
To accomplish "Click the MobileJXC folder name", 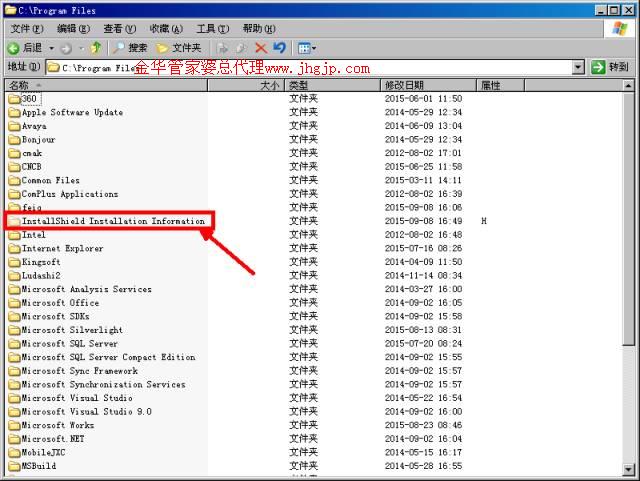I will (x=43, y=452).
